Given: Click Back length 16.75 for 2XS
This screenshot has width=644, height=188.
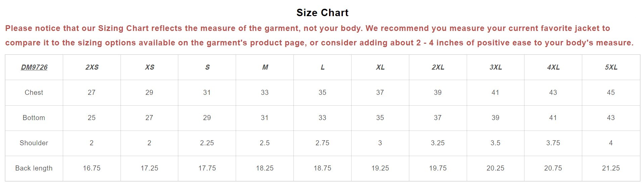Looking at the screenshot, I should [92, 168].
